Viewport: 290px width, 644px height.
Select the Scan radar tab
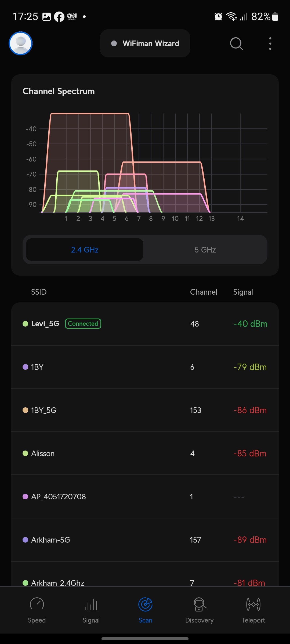click(x=145, y=605)
